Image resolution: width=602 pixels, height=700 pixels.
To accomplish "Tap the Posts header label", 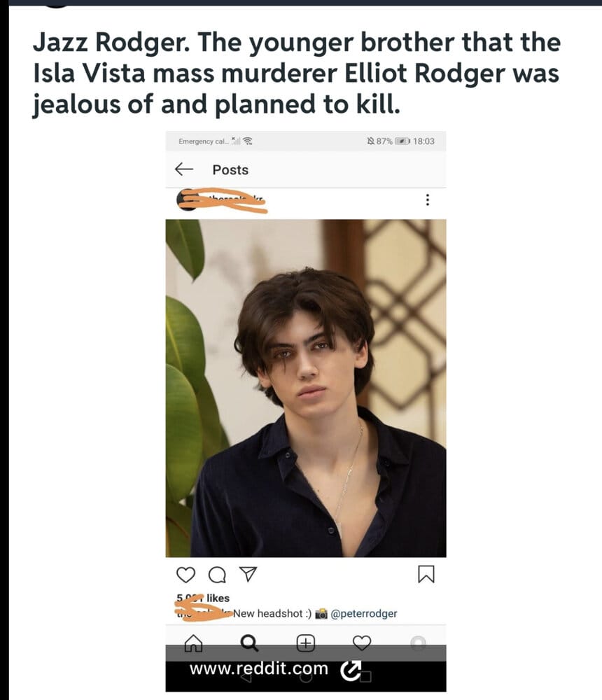I will click(x=230, y=169).
